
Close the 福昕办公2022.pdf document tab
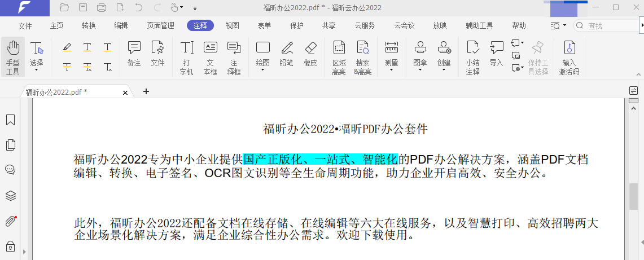pyautogui.click(x=125, y=92)
